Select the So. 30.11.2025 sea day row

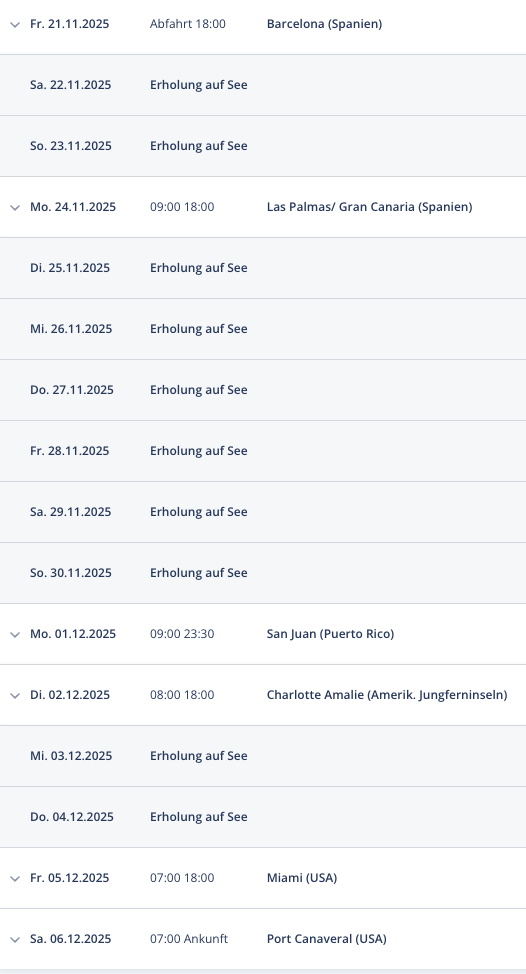click(x=263, y=573)
